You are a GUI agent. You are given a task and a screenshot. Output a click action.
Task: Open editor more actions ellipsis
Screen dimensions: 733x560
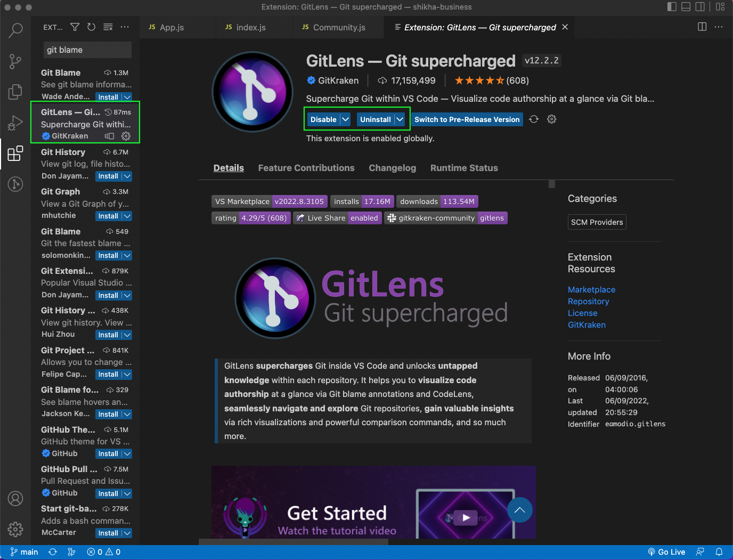[719, 27]
